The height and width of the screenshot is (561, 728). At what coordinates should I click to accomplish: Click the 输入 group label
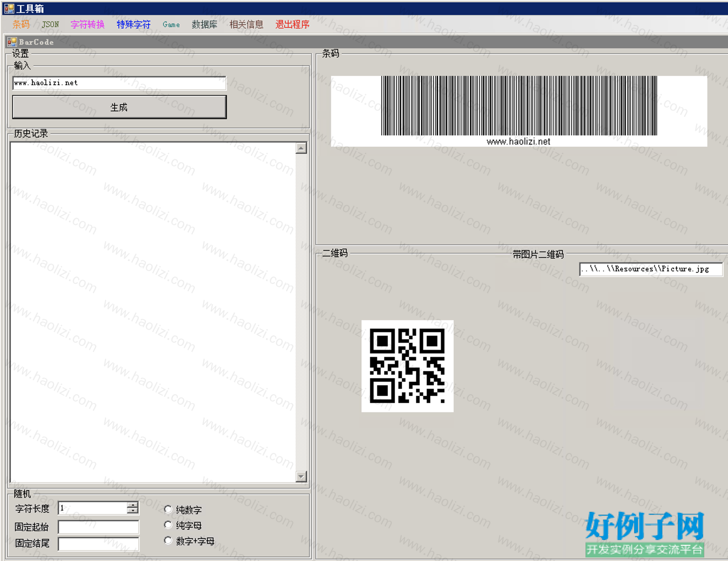22,66
